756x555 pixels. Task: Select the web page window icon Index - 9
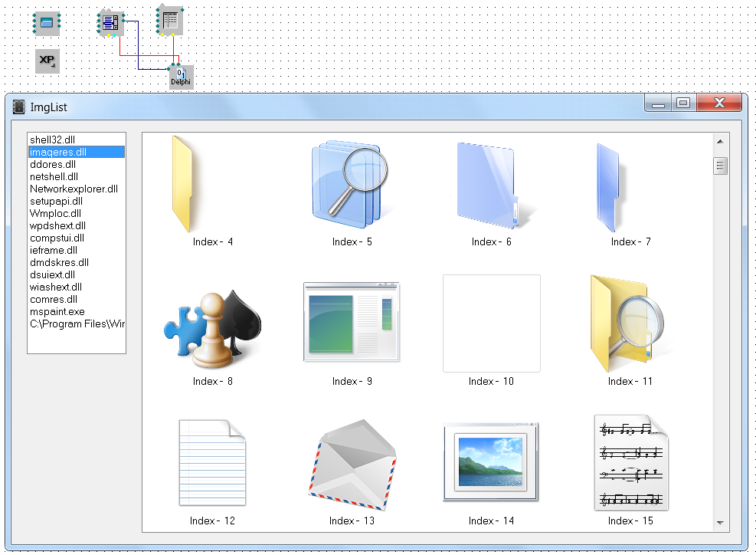tap(352, 322)
